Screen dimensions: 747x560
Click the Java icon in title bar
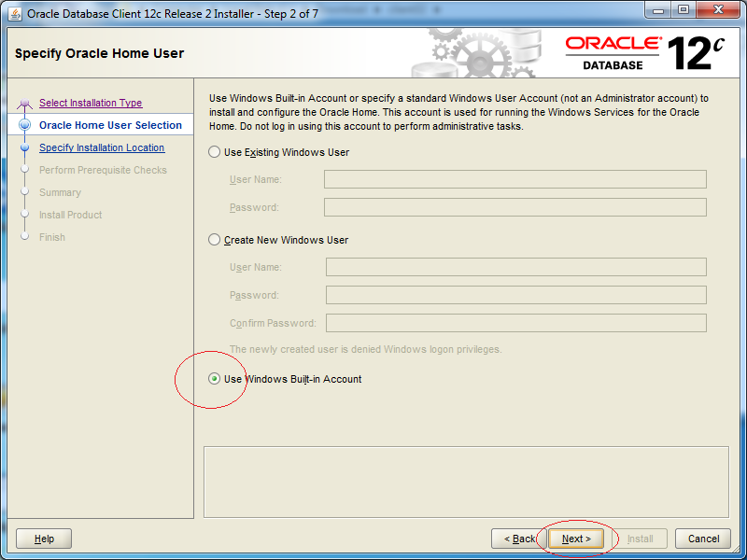pos(15,14)
